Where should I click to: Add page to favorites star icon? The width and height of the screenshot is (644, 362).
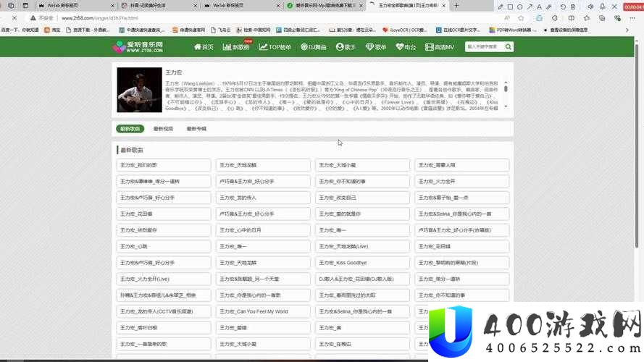point(521,18)
